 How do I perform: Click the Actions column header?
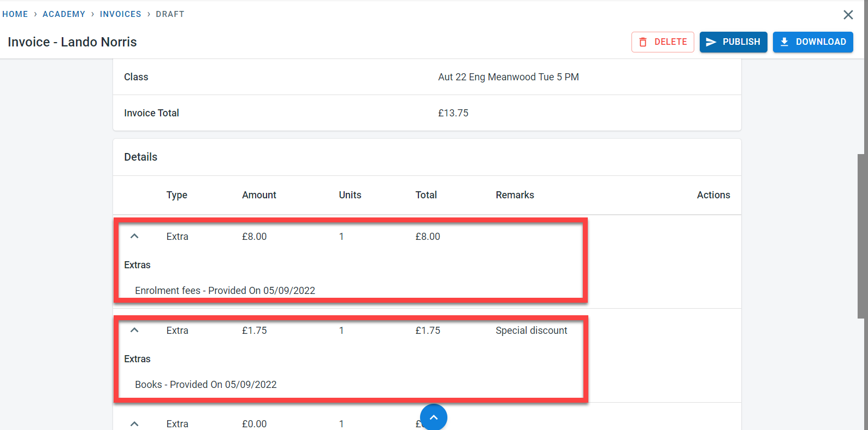(x=713, y=195)
